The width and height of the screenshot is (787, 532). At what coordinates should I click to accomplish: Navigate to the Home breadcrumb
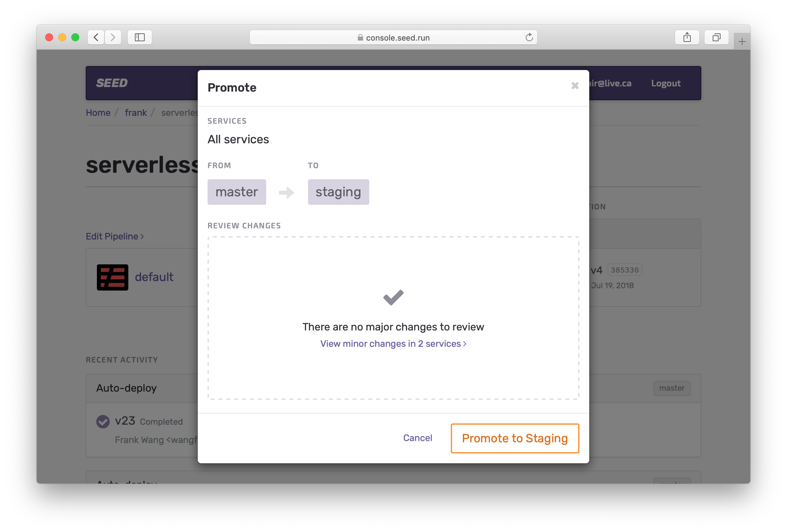[x=98, y=112]
